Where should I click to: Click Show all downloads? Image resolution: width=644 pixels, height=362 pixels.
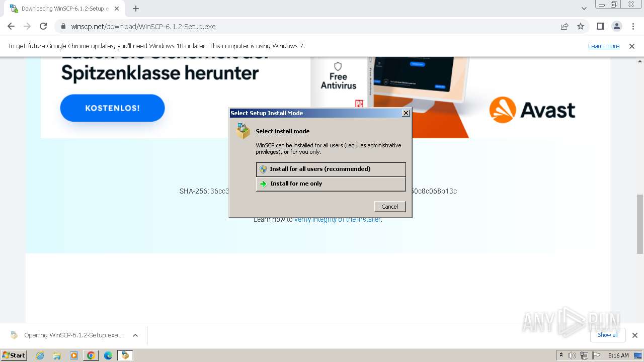coord(607,335)
